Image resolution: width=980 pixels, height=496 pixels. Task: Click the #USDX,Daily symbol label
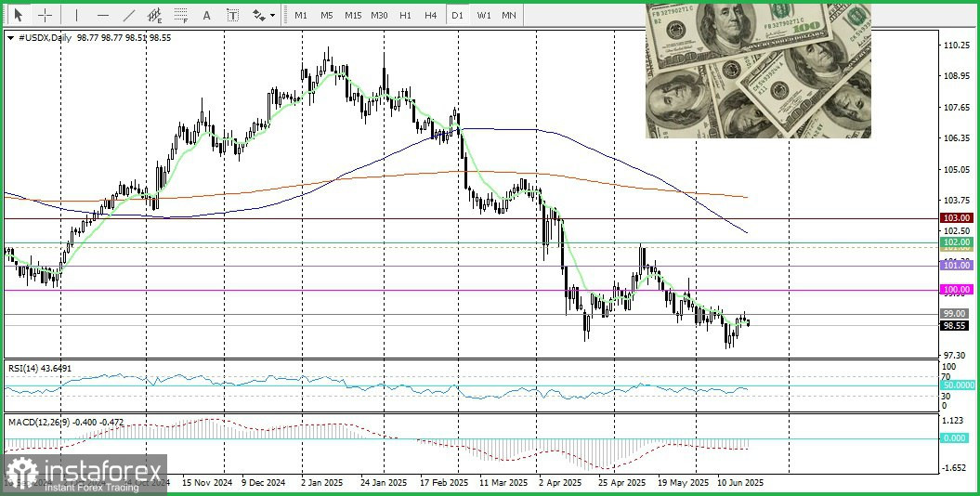click(43, 37)
